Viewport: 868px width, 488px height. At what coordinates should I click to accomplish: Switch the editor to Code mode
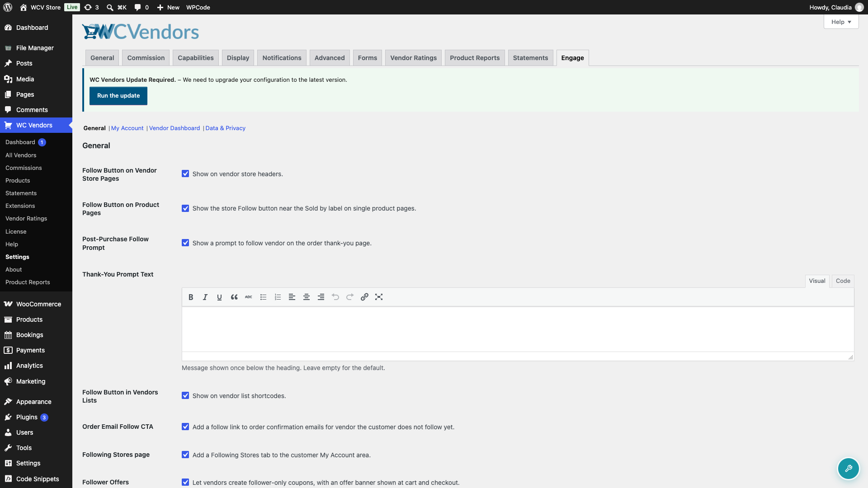click(843, 281)
